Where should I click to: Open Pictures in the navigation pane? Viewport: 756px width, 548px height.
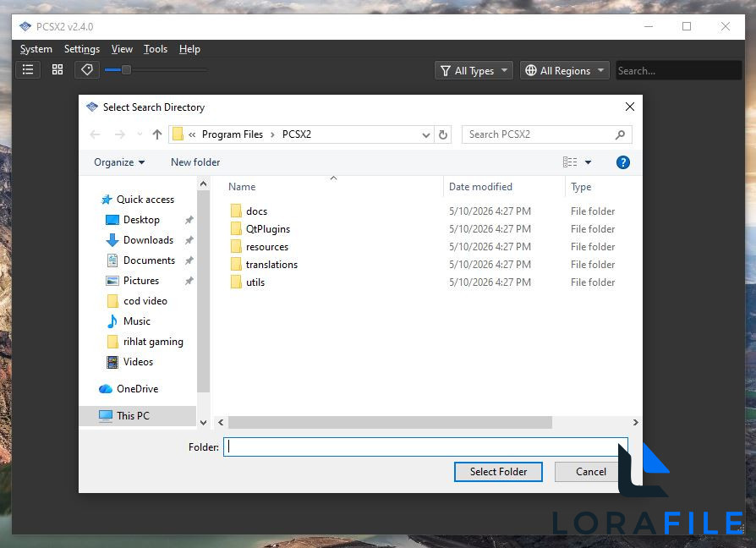pos(140,281)
